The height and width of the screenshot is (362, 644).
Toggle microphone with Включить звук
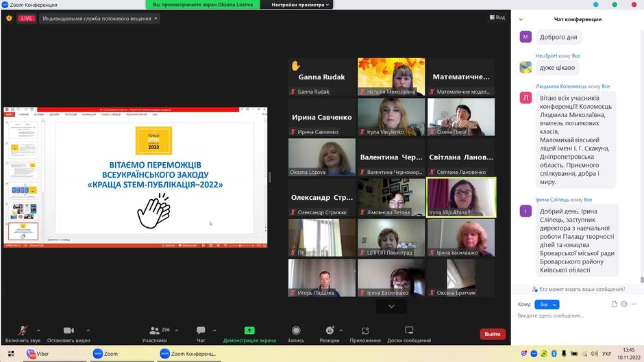23,331
